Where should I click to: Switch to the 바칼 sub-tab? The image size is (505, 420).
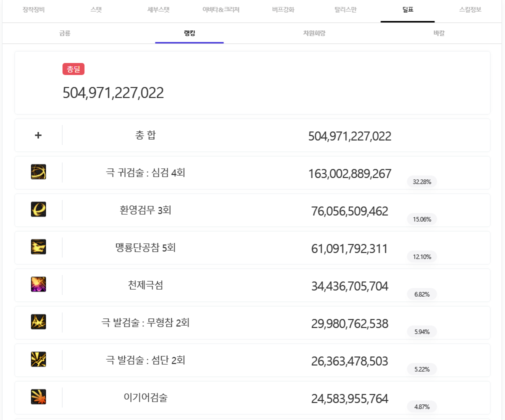click(439, 33)
